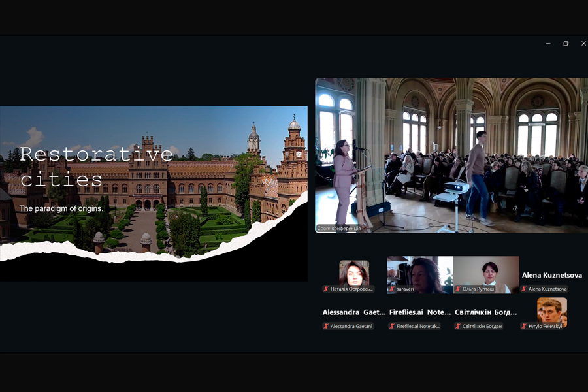The height and width of the screenshot is (392, 588).
Task: Click the 'Zoom конференція' name label
Action: coord(339,228)
